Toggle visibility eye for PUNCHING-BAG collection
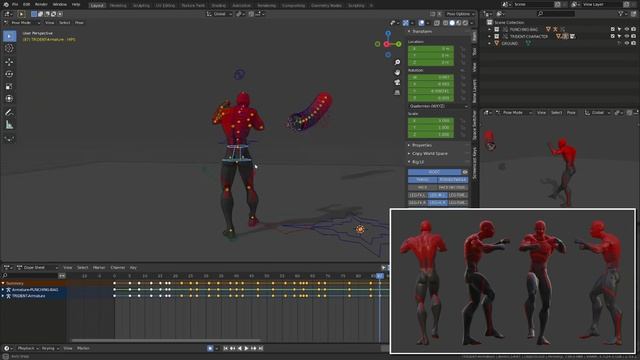640x360 pixels. (627, 29)
